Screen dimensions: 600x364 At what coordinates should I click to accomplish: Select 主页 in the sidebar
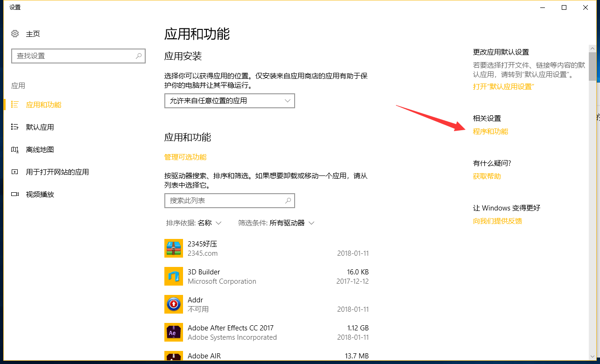point(33,34)
